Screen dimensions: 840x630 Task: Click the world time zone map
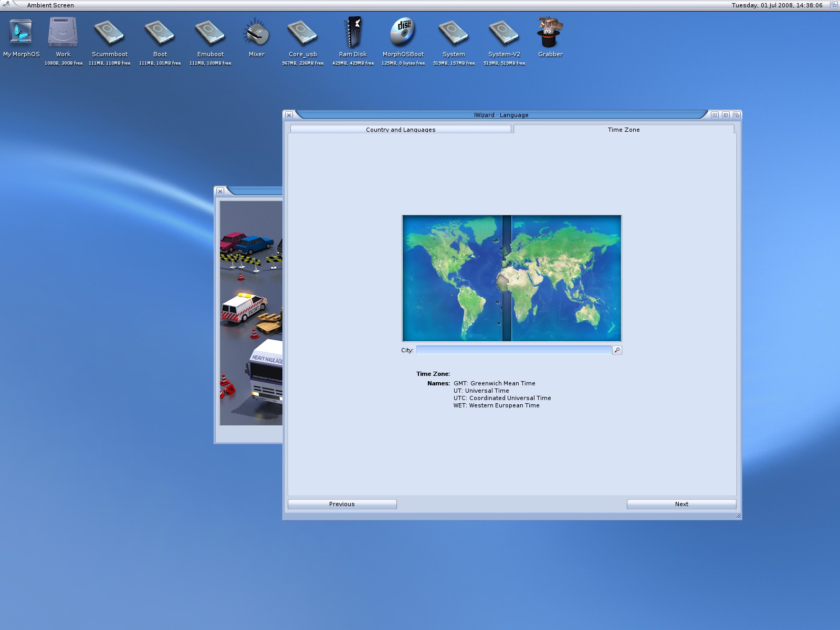point(512,278)
